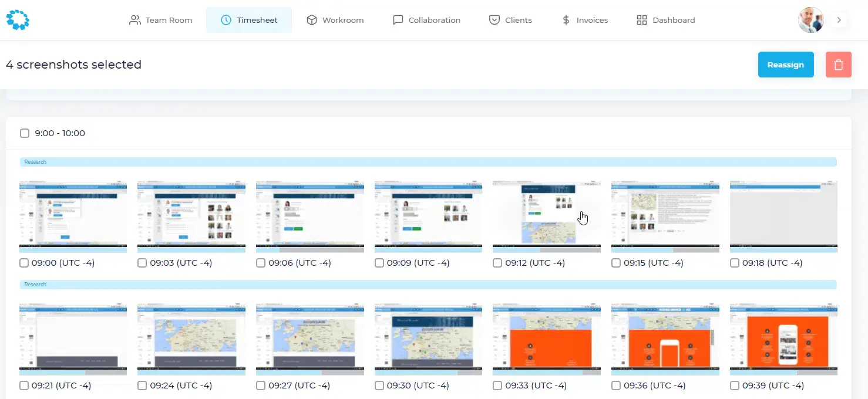
Task: Toggle the 09:24 screenshot checkbox
Action: 142,386
